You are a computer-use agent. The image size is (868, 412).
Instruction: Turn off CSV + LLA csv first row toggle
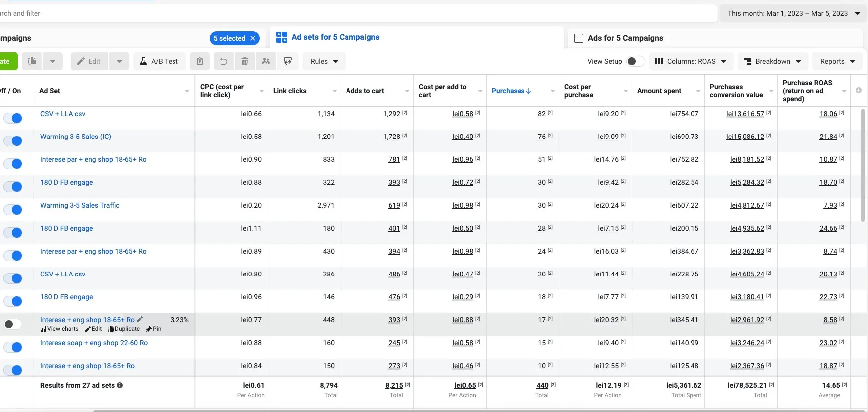tap(13, 118)
